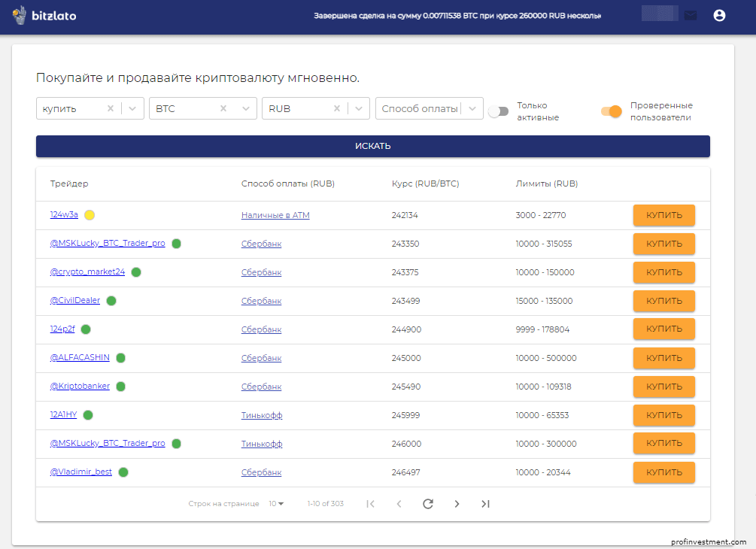Buy the offer at rate 246000
756x549 pixels.
664,443
